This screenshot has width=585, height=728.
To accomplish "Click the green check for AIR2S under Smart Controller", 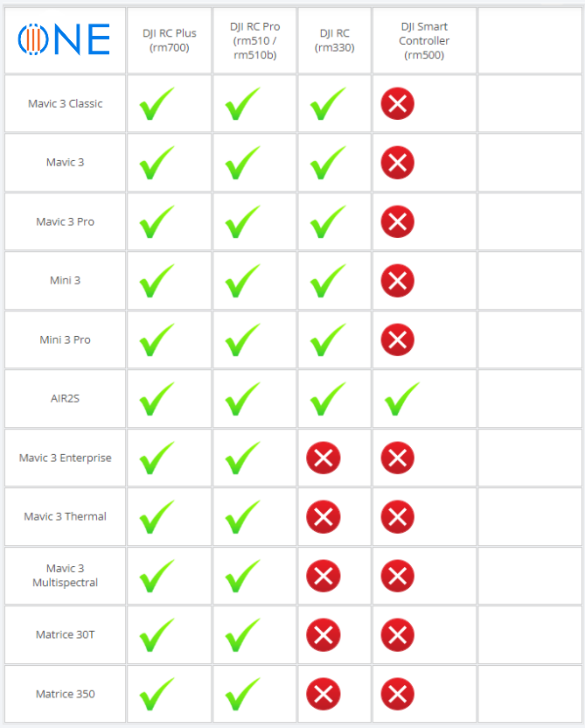I will coord(402,399).
